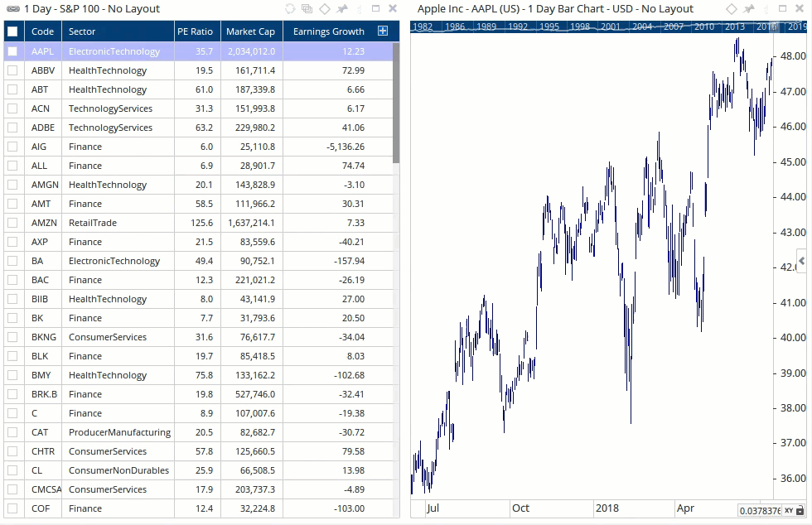Click the -157.94 earnings growth cell
Viewport: 812px width, 525px height.
click(x=338, y=261)
